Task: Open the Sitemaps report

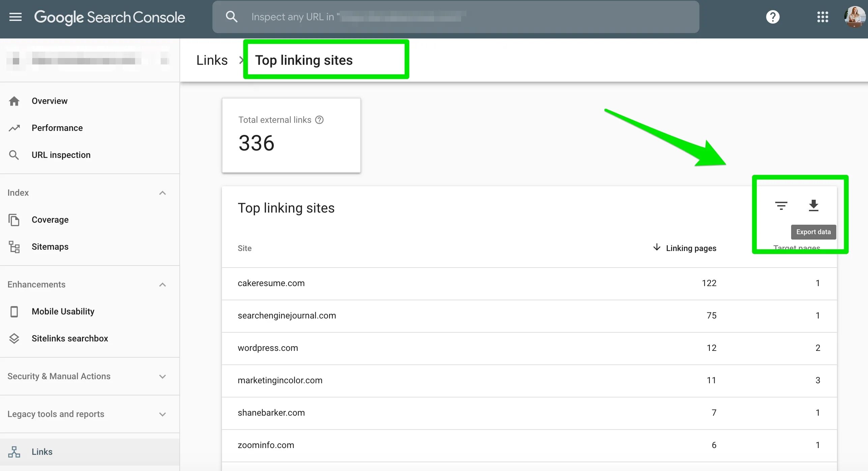Action: 50,247
